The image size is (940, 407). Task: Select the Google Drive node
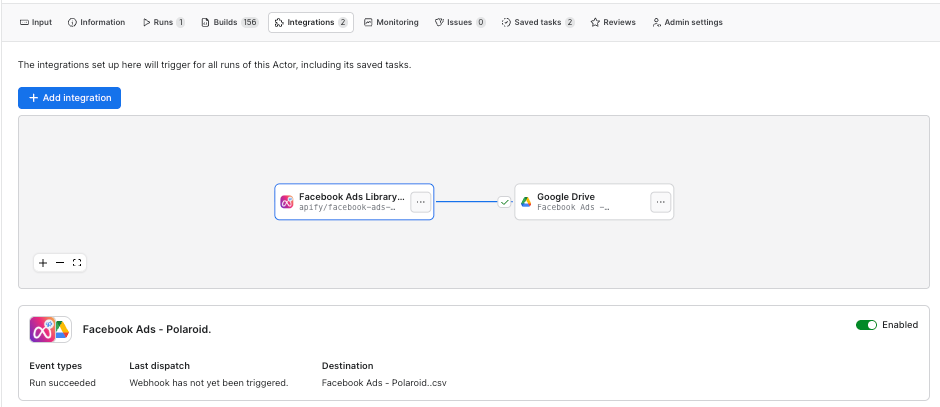[594, 202]
